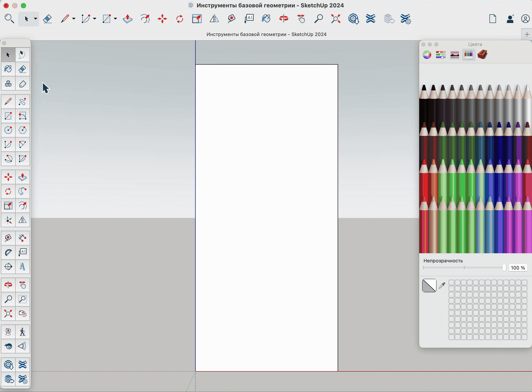The image size is (532, 392).
Task: Activate the Orbit tool in left palette
Action: (x=8, y=284)
